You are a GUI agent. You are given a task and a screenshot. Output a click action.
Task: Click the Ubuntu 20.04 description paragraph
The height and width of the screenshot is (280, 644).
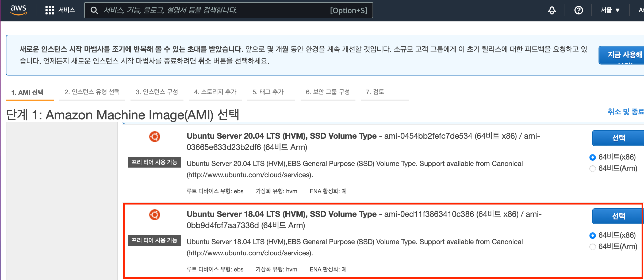(355, 169)
